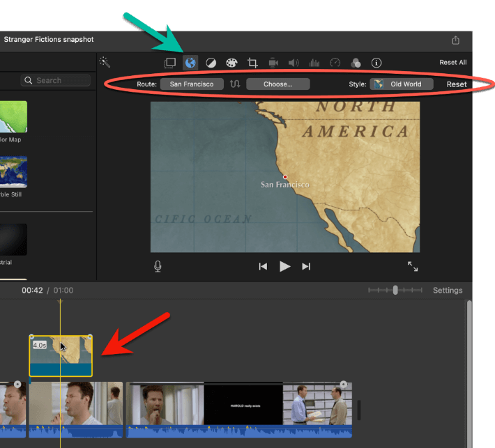Open timeline Settings
This screenshot has width=495, height=448.
point(448,291)
